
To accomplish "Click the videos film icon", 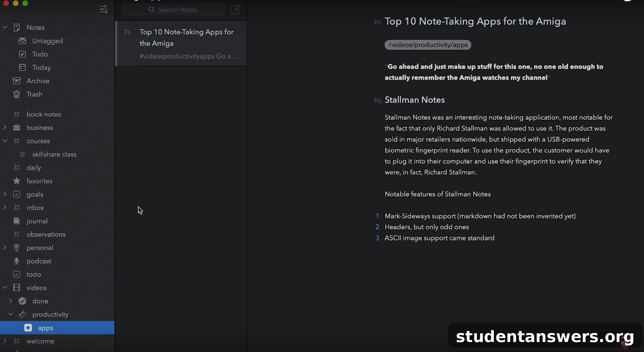I will 16,288.
